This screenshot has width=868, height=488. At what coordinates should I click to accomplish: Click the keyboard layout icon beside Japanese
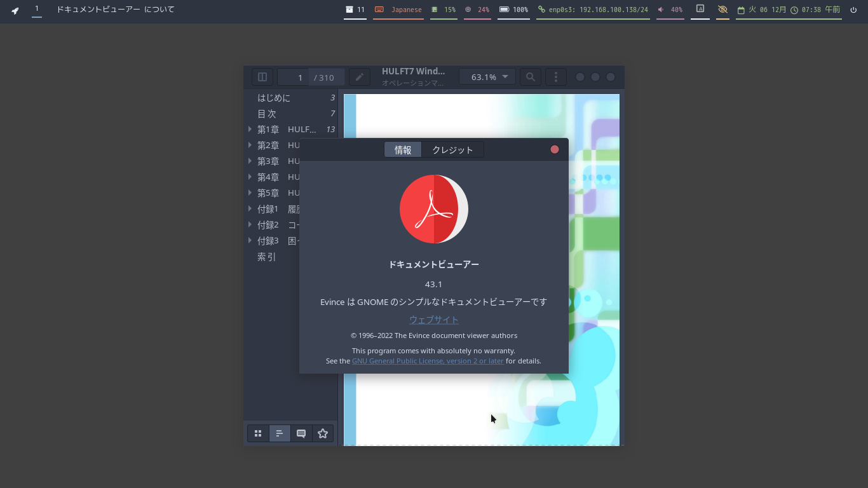(x=379, y=10)
